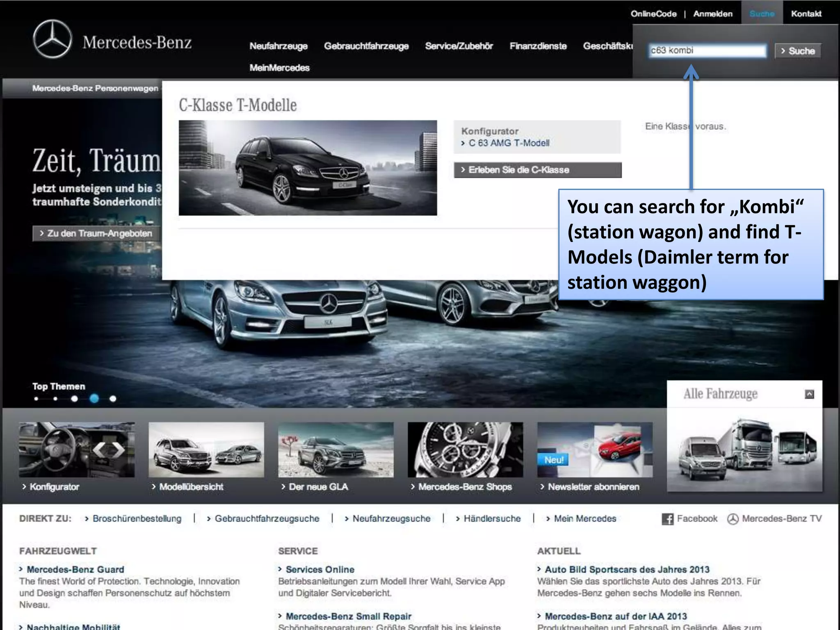Open the MeinMercedes menu item

(279, 68)
